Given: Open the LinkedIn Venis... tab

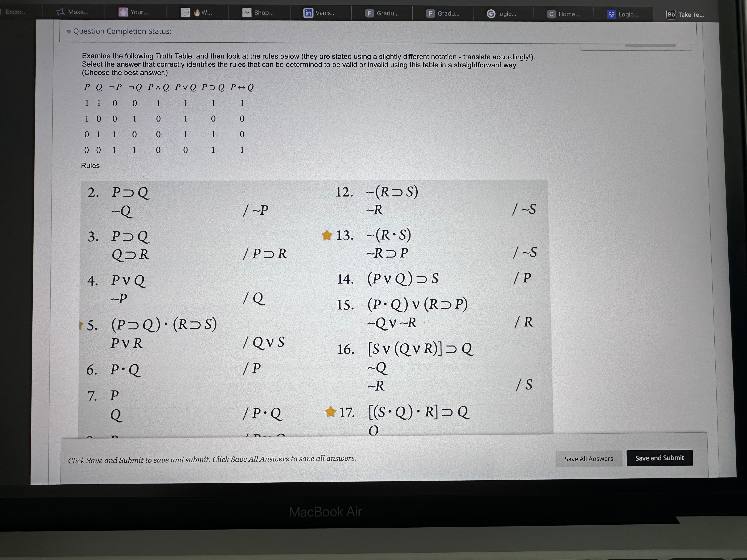Looking at the screenshot, I should click(x=320, y=13).
